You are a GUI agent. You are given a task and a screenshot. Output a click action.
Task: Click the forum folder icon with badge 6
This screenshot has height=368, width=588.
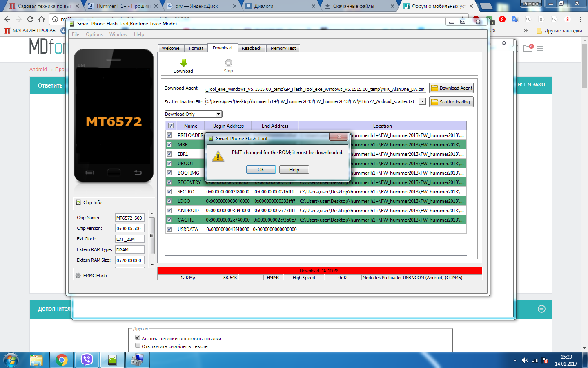pyautogui.click(x=528, y=48)
